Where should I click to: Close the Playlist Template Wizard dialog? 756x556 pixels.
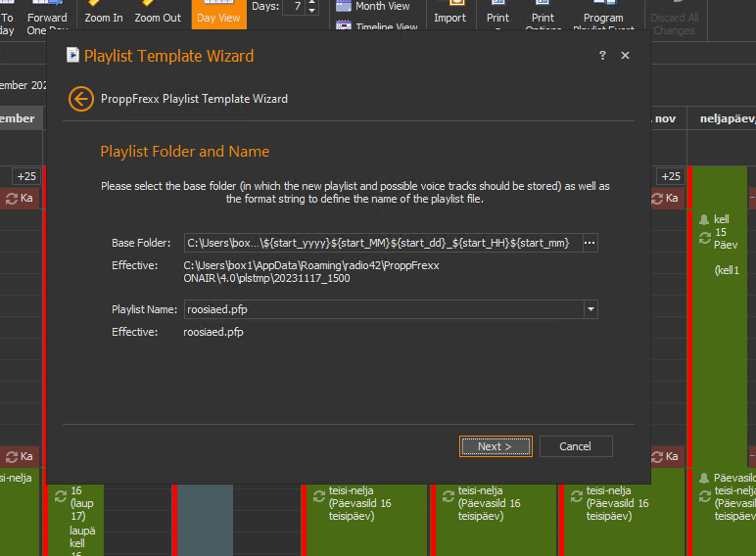tap(626, 56)
